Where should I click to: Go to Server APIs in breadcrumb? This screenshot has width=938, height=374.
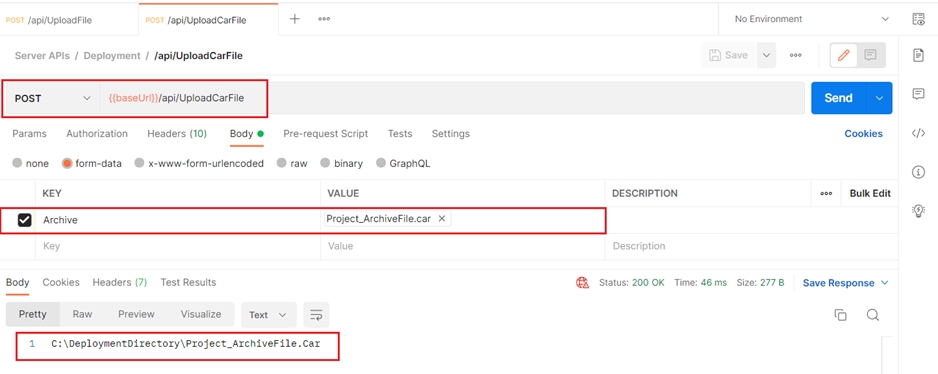tap(42, 56)
